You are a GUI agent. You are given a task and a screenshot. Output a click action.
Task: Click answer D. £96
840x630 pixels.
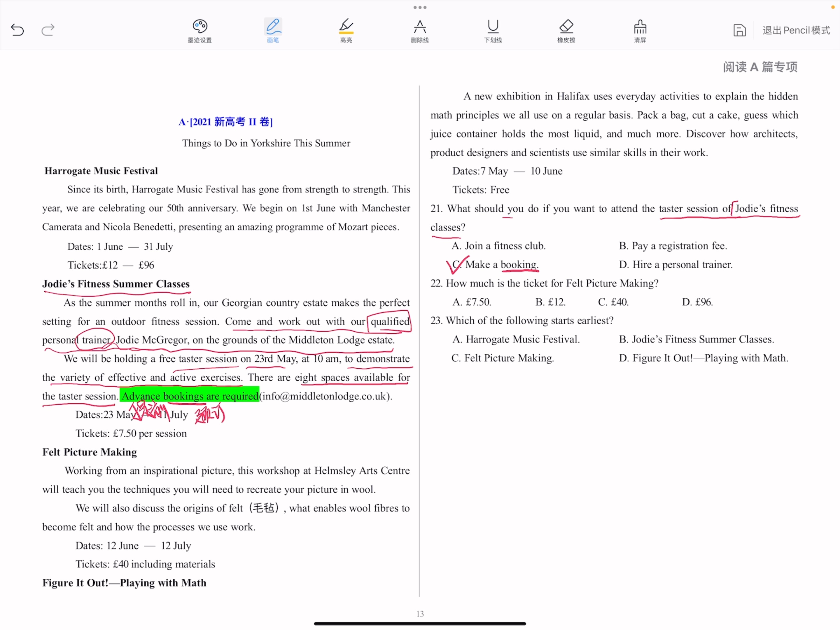tap(697, 302)
